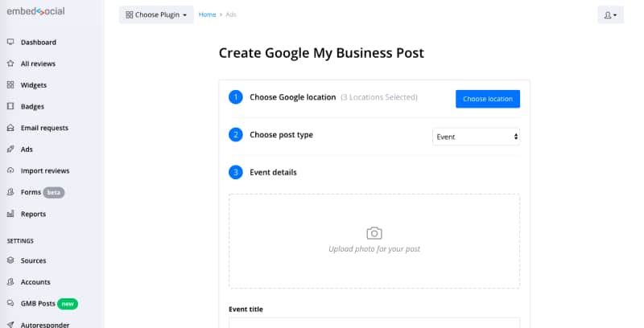Click the Home breadcrumb link
Viewport: 644px width, 328px height.
[x=207, y=14]
